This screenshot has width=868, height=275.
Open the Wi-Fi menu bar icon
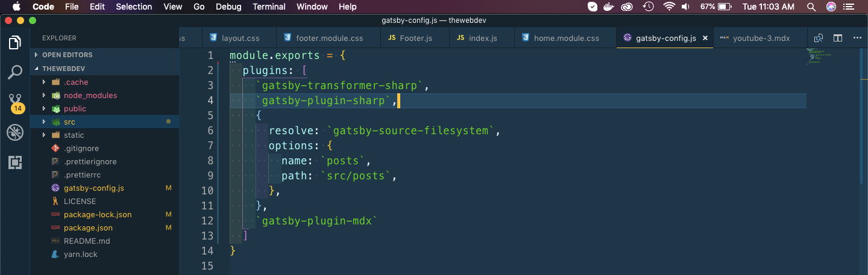(668, 7)
